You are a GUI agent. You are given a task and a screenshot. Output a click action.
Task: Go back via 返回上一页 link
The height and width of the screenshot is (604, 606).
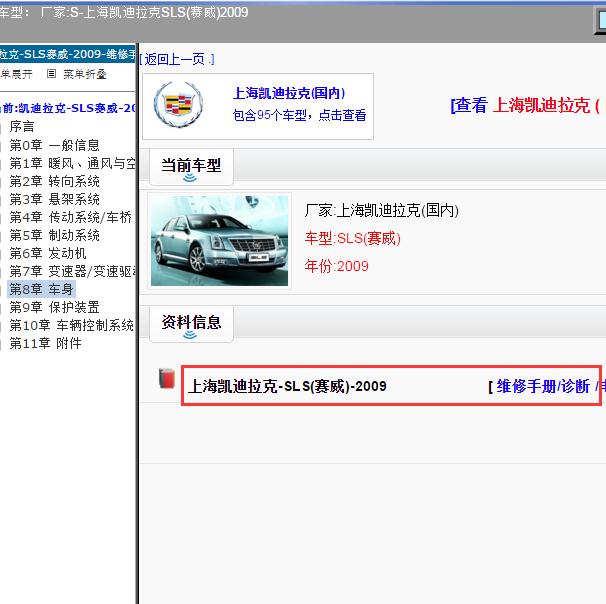point(177,60)
